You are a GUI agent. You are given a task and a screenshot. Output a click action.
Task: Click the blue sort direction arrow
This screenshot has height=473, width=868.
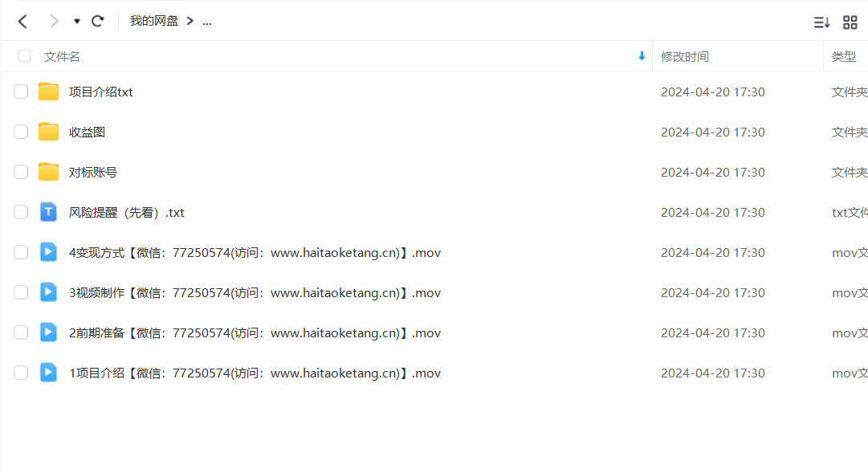(x=642, y=56)
